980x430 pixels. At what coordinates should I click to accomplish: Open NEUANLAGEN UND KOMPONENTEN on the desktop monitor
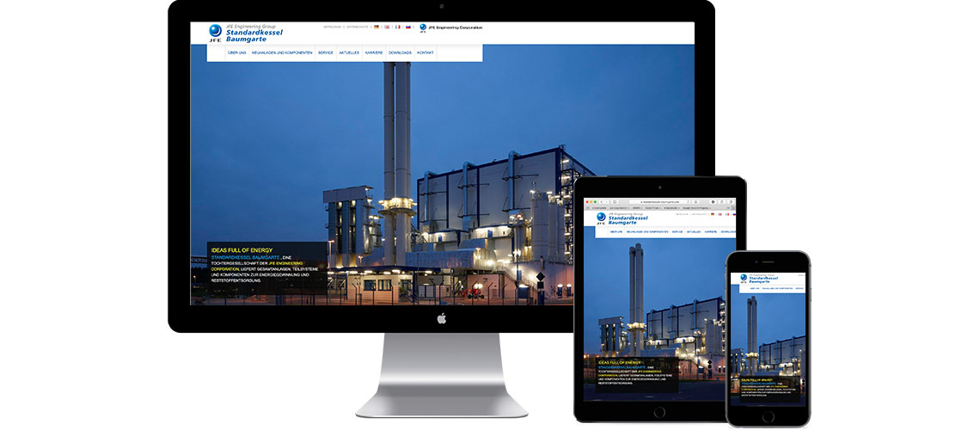click(282, 52)
